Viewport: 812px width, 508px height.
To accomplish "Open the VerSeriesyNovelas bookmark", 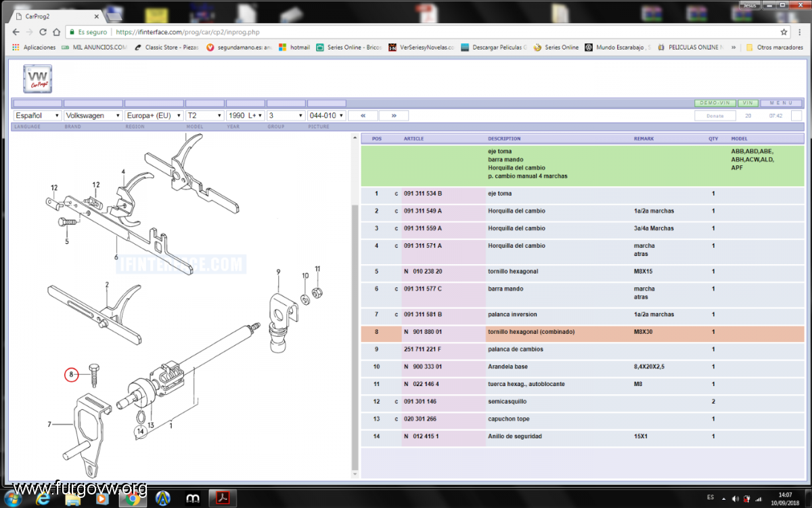I will (x=422, y=47).
